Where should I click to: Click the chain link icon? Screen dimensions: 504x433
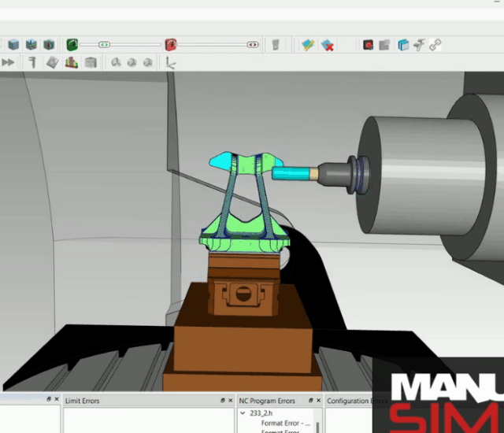click(x=435, y=45)
